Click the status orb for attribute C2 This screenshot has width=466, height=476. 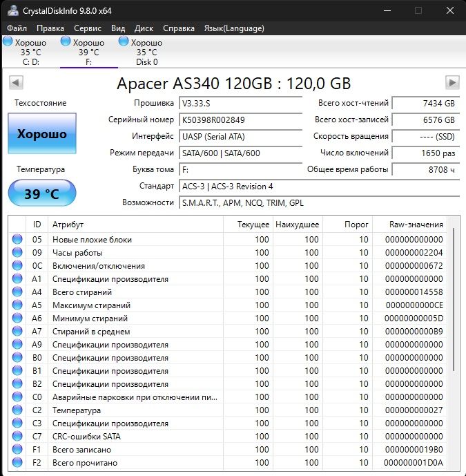(17, 410)
